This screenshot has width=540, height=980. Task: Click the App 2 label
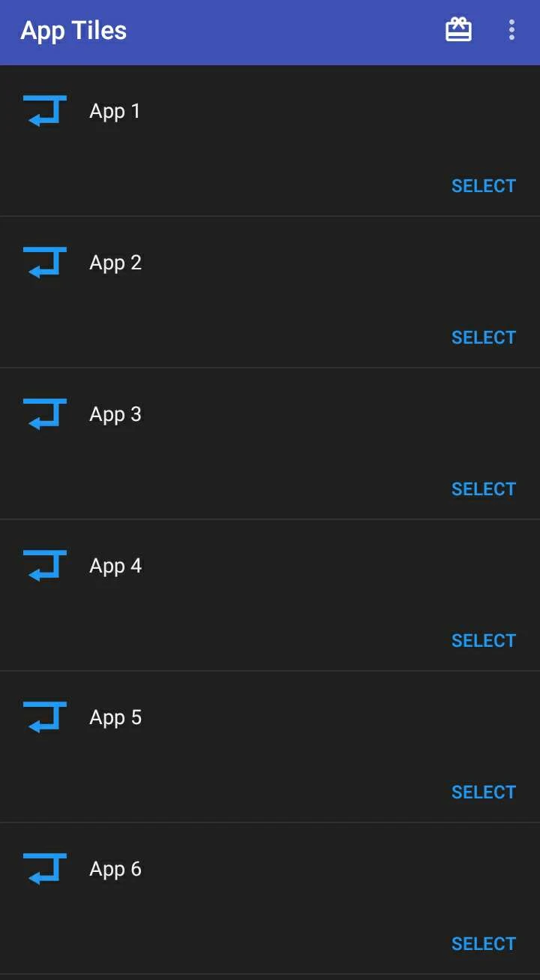click(115, 263)
